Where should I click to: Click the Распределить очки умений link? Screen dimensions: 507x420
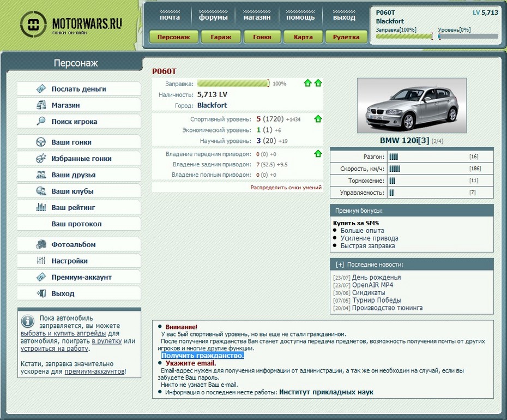286,187
